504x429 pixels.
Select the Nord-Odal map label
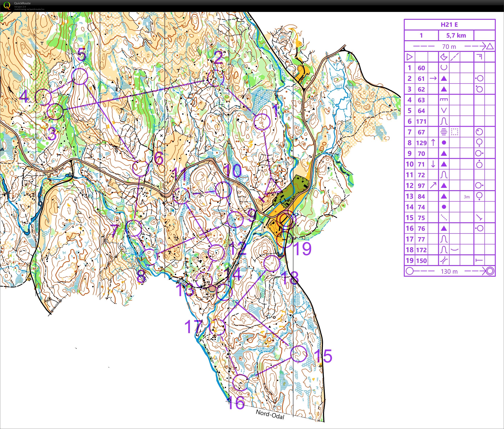(x=270, y=414)
